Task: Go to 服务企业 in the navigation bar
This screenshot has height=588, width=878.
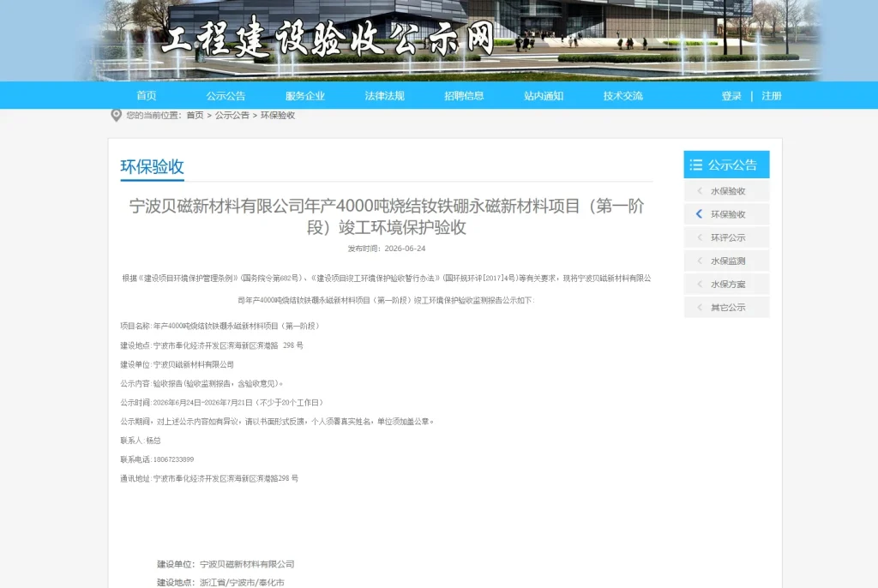Action: coord(305,96)
